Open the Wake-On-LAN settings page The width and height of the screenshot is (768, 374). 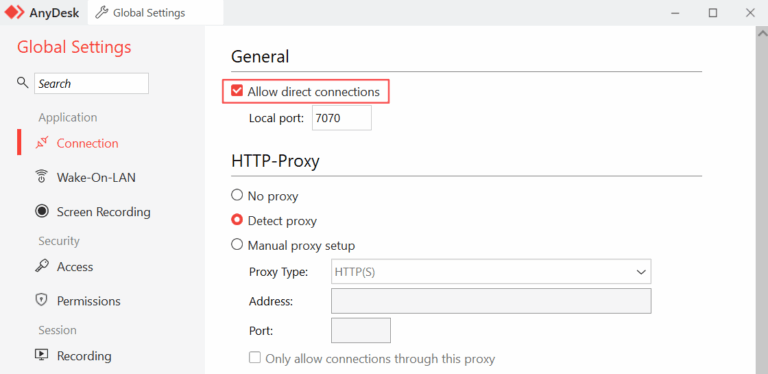pyautogui.click(x=96, y=177)
